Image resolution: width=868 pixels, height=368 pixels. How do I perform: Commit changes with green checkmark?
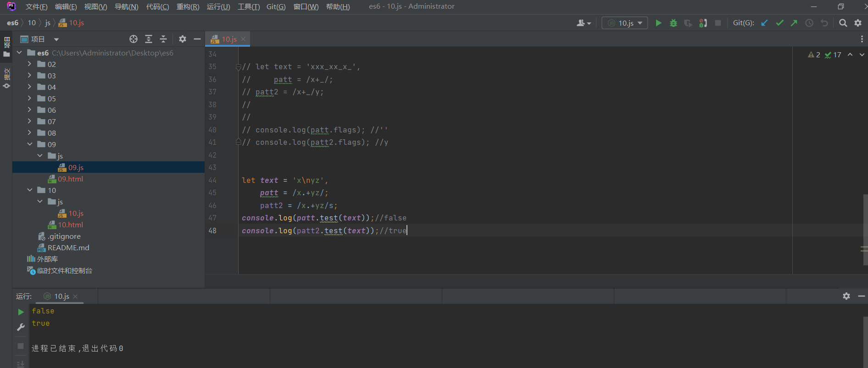tap(779, 23)
